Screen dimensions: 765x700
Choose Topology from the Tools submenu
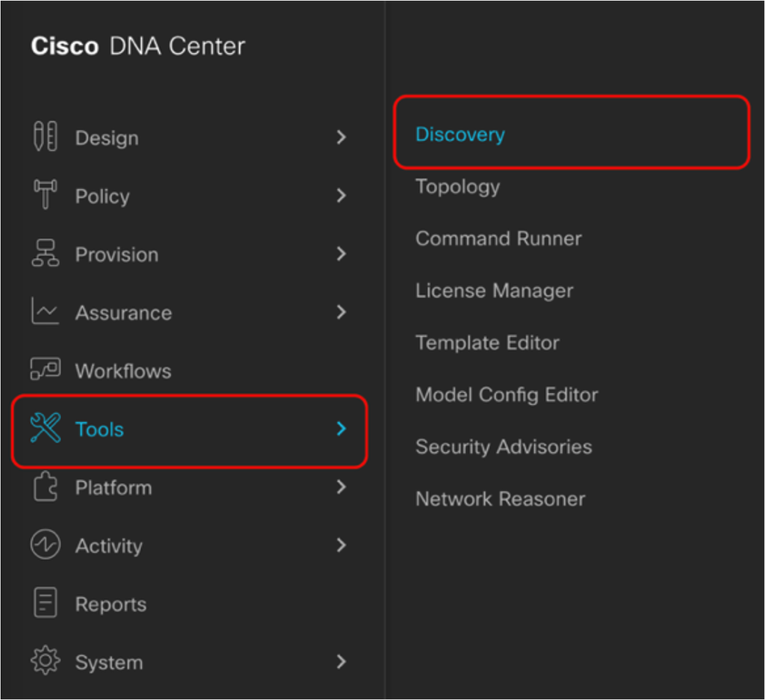coord(458,186)
